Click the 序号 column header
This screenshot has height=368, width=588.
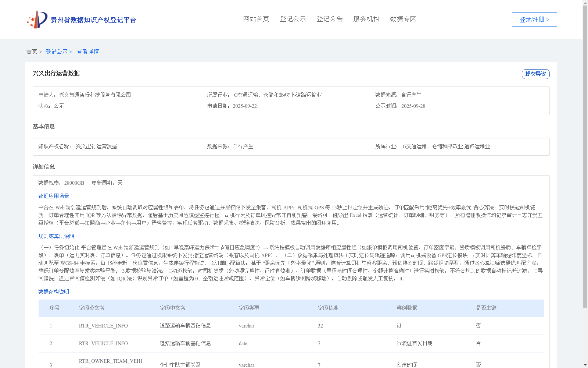55,308
